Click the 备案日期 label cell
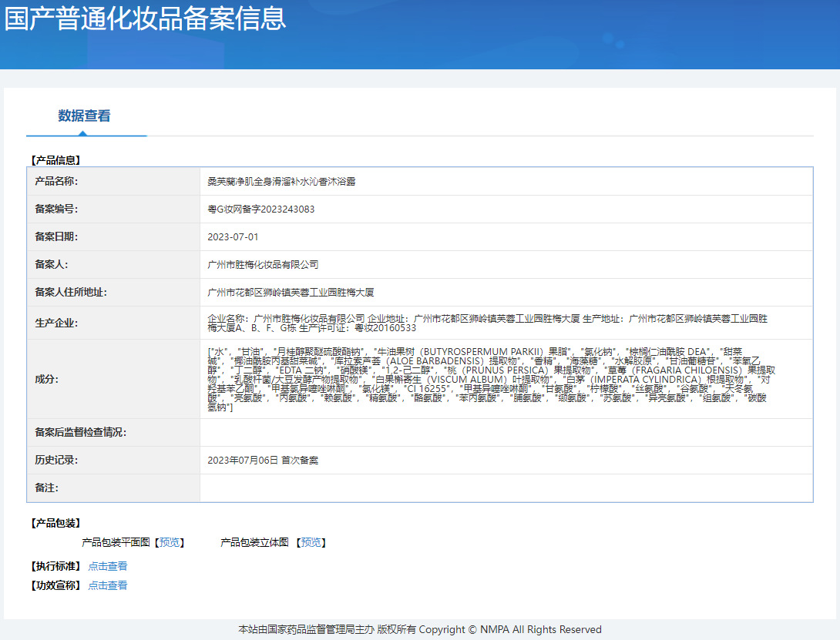The height and width of the screenshot is (640, 840). coord(113,236)
